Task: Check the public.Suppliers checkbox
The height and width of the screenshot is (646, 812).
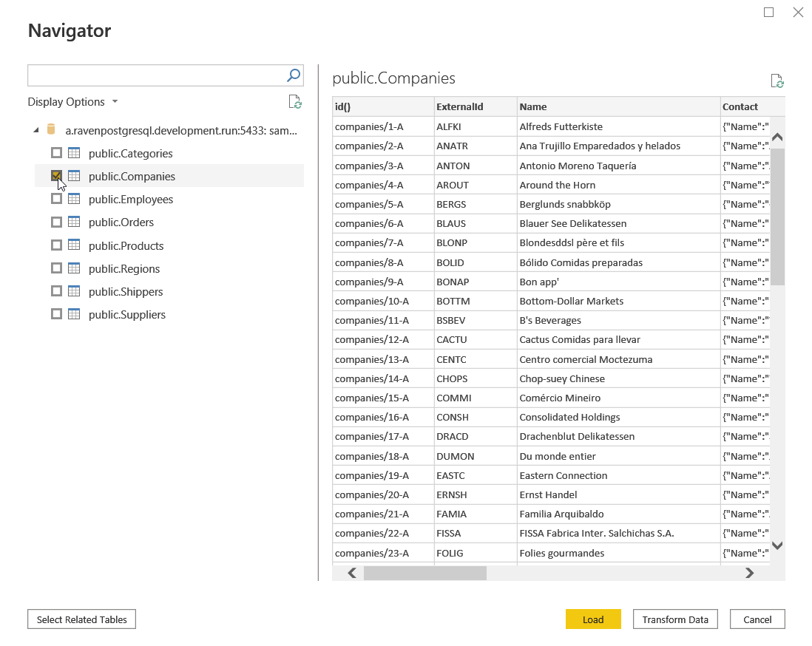Action: pos(56,314)
